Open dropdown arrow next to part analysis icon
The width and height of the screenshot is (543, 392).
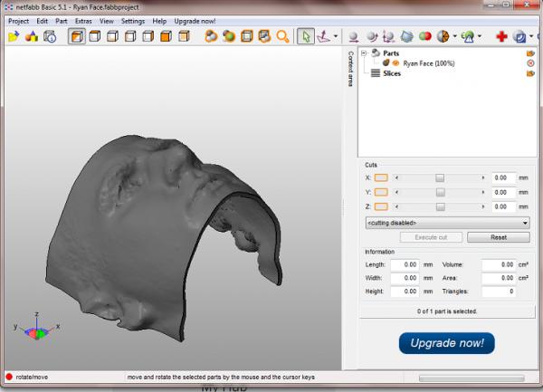pos(454,36)
